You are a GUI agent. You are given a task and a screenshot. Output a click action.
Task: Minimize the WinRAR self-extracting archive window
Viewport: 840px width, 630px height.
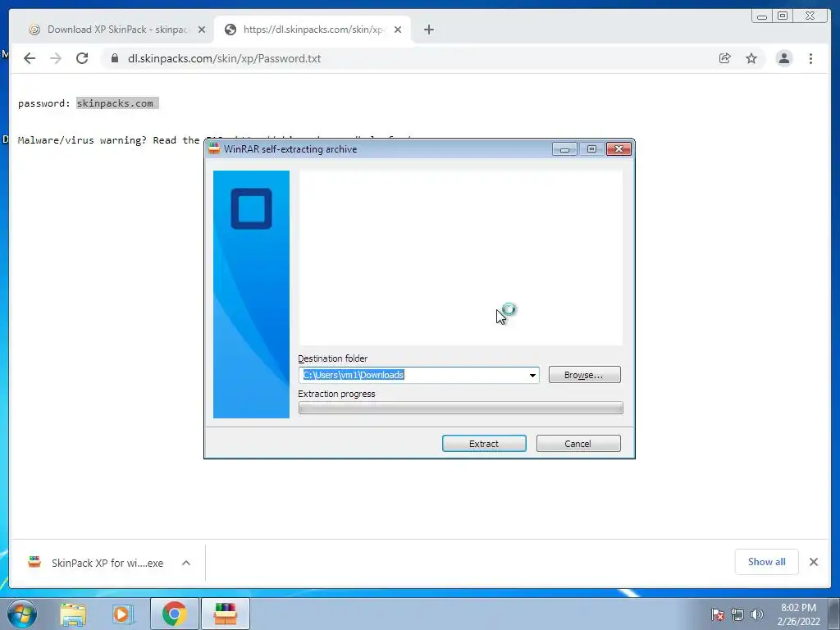coord(564,149)
